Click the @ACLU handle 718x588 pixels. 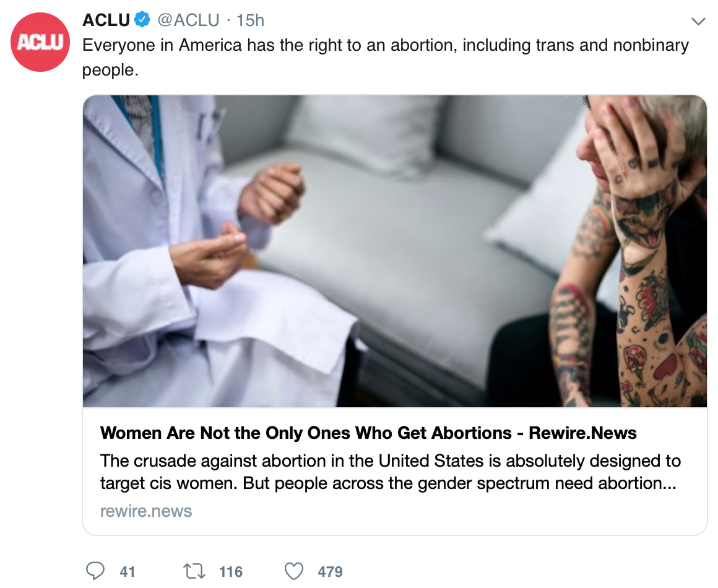pyautogui.click(x=188, y=20)
